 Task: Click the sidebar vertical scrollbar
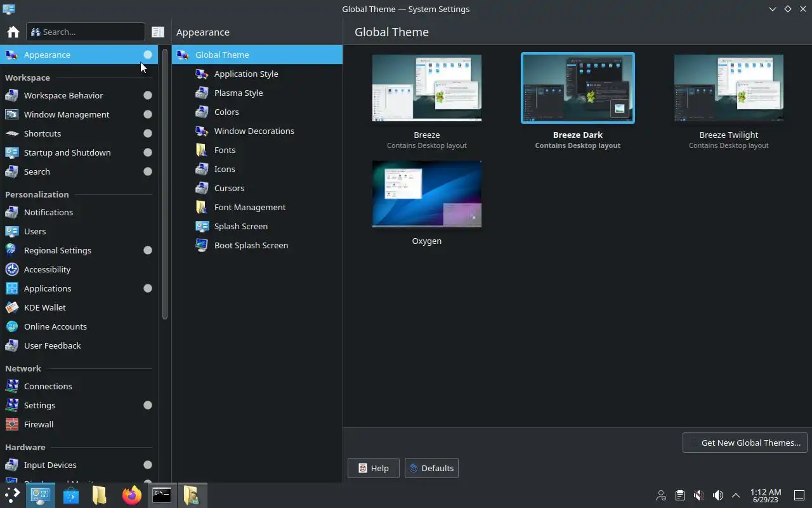pos(165,184)
